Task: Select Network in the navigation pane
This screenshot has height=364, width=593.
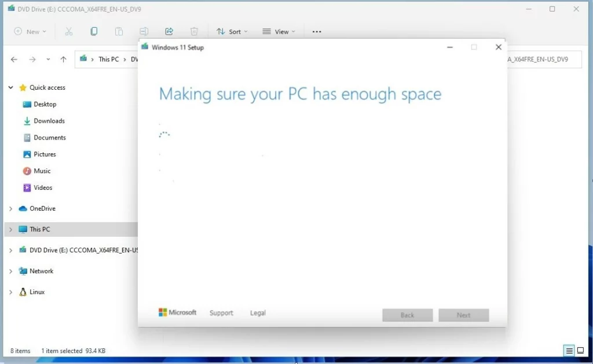Action: coord(41,271)
